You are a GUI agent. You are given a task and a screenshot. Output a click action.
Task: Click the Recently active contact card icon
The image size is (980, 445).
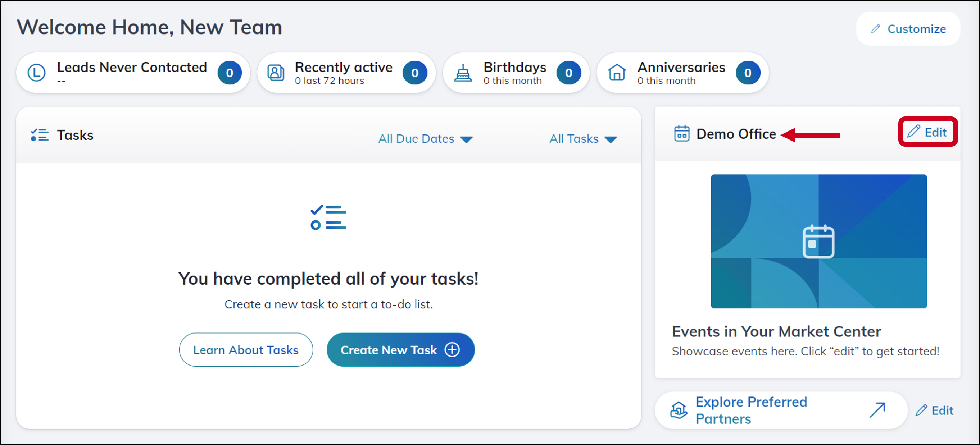click(276, 73)
